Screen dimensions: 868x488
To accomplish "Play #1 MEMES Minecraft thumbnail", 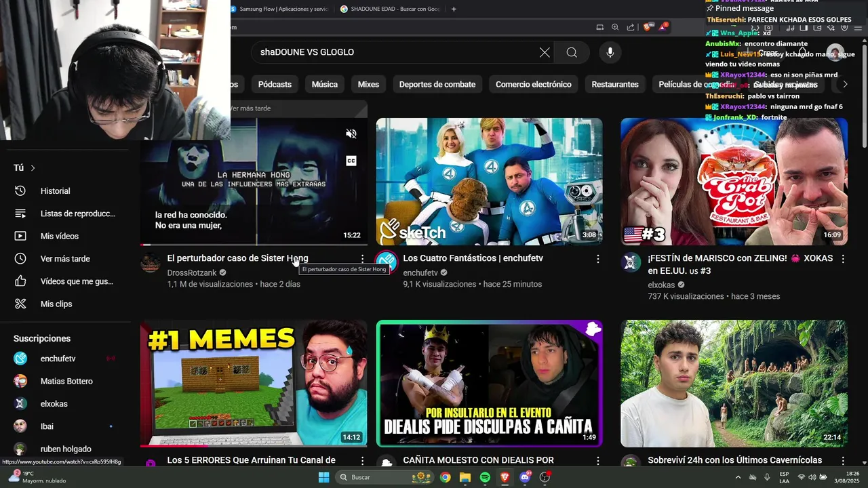I will [254, 384].
